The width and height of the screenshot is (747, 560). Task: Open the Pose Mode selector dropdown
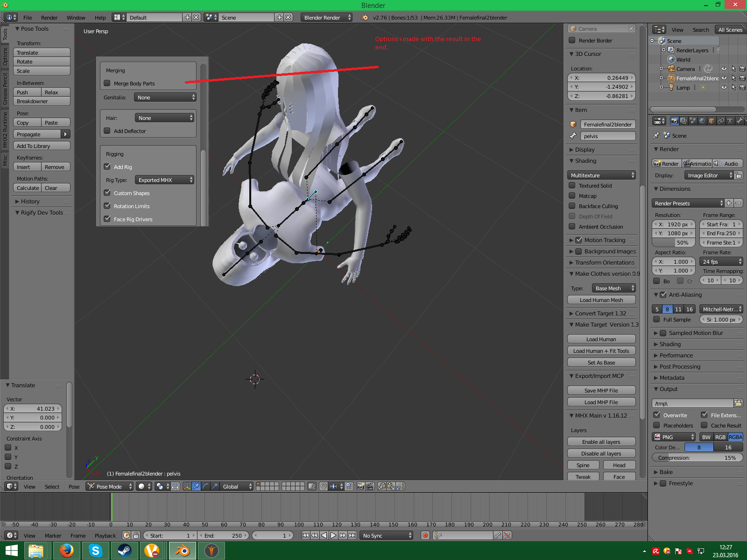click(110, 486)
